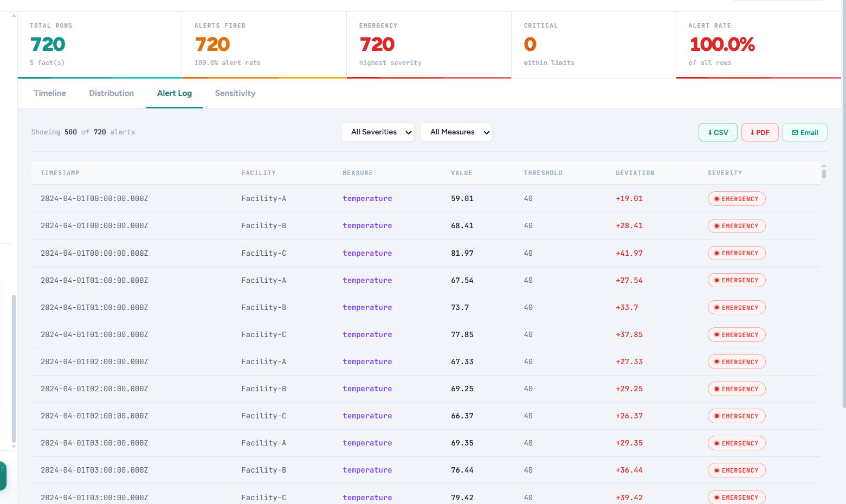Switch to the Sensitivity tab
This screenshot has height=504, width=846.
tap(235, 93)
